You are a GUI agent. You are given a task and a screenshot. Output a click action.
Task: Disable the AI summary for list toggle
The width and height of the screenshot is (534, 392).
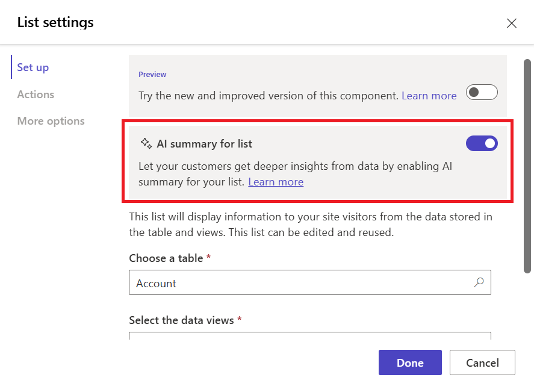click(x=482, y=143)
